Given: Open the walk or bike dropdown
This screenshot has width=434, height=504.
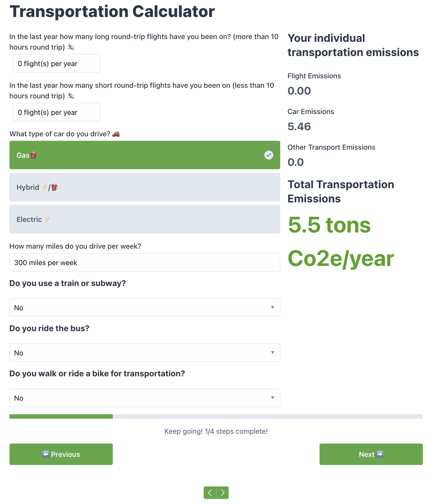Looking at the screenshot, I should pos(145,398).
